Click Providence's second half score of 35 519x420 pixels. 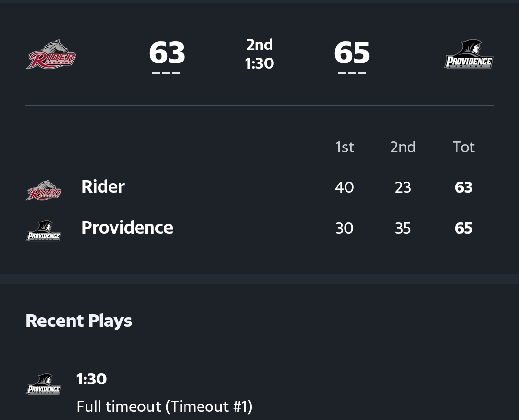(x=403, y=228)
